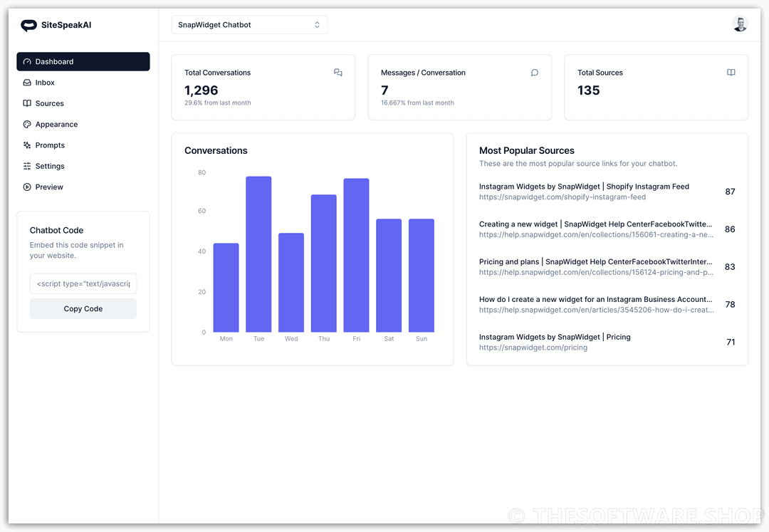Click the '29.6% from last month' text
769x532 pixels.
218,103
